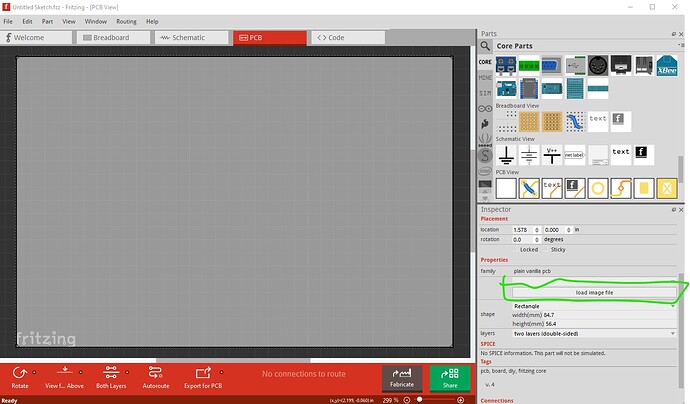690x404 pixels.
Task: Select the battery power symbol
Action: click(x=529, y=155)
